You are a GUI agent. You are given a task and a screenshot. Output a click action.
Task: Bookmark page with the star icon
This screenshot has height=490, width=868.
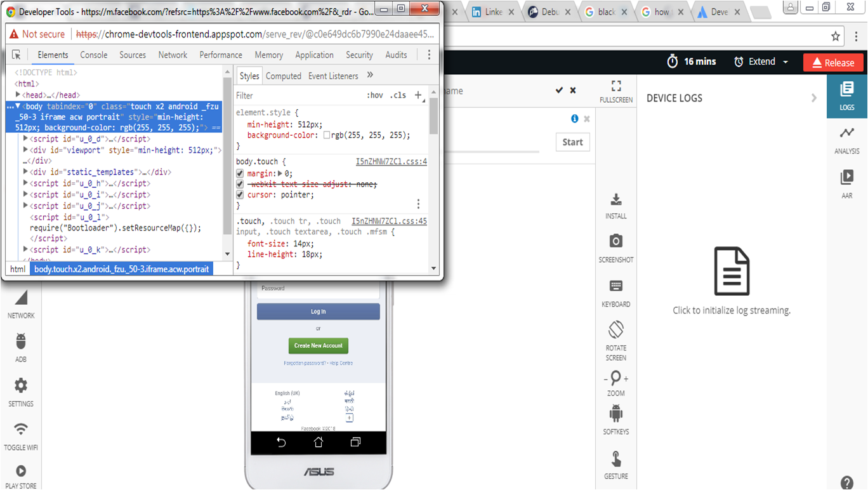pos(836,36)
